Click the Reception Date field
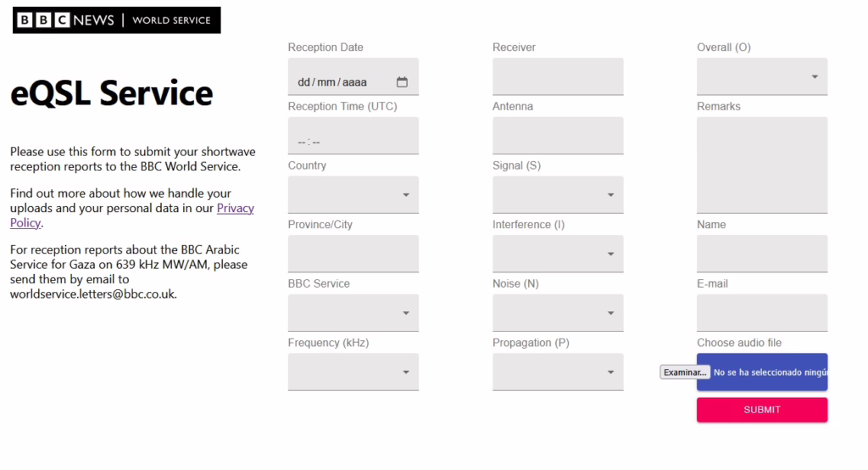868x470 pixels. click(353, 76)
